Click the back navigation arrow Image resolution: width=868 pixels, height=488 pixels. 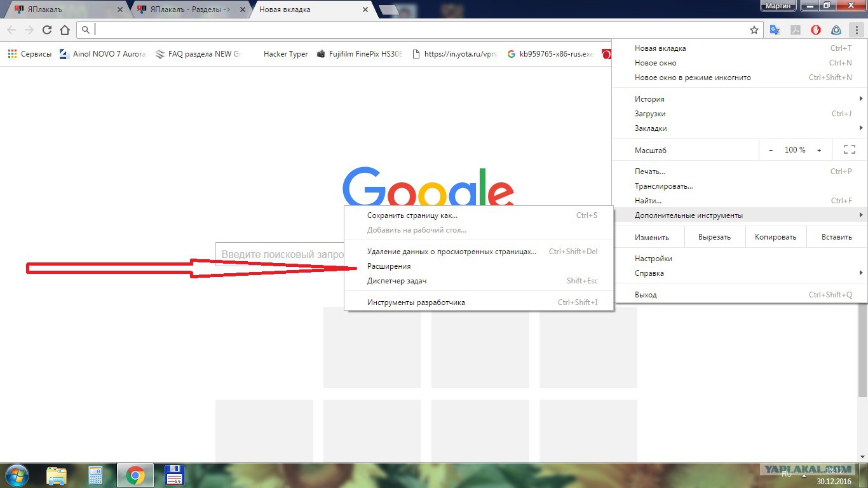coord(11,30)
